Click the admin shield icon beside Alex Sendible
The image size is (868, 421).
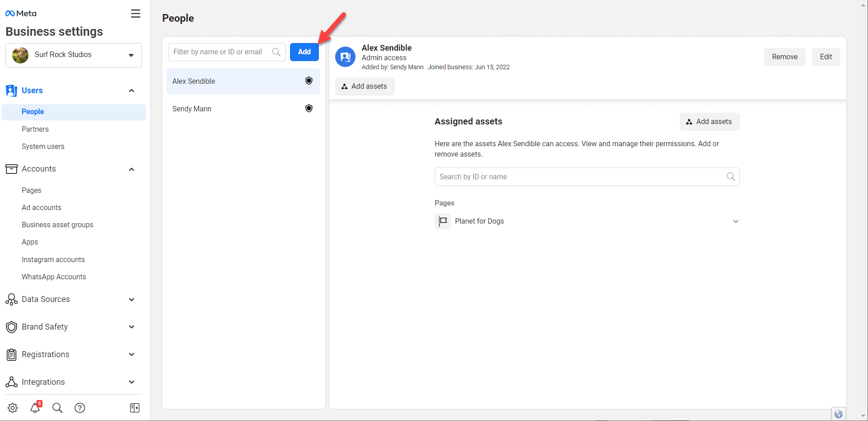tap(309, 81)
